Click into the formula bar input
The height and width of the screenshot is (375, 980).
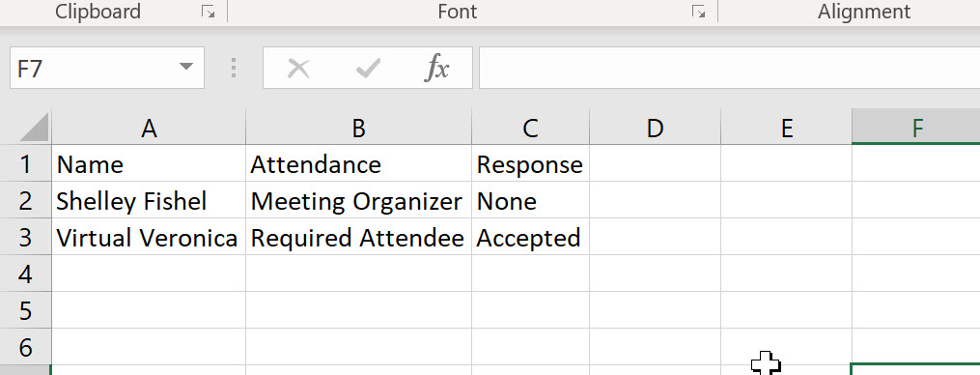(729, 68)
